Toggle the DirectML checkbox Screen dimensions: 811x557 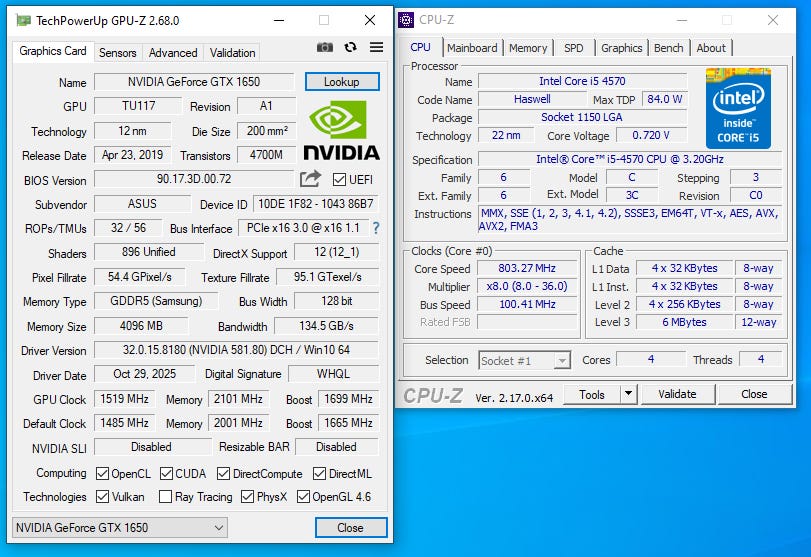(x=320, y=473)
